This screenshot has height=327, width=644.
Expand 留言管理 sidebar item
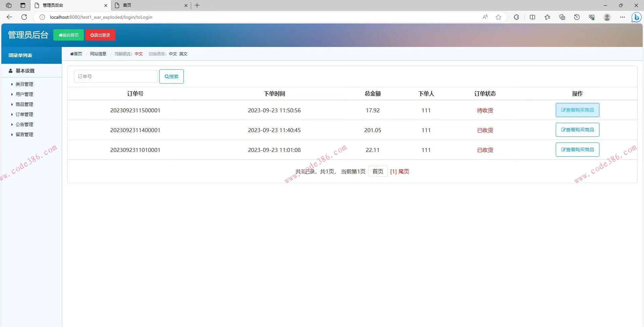pos(24,134)
